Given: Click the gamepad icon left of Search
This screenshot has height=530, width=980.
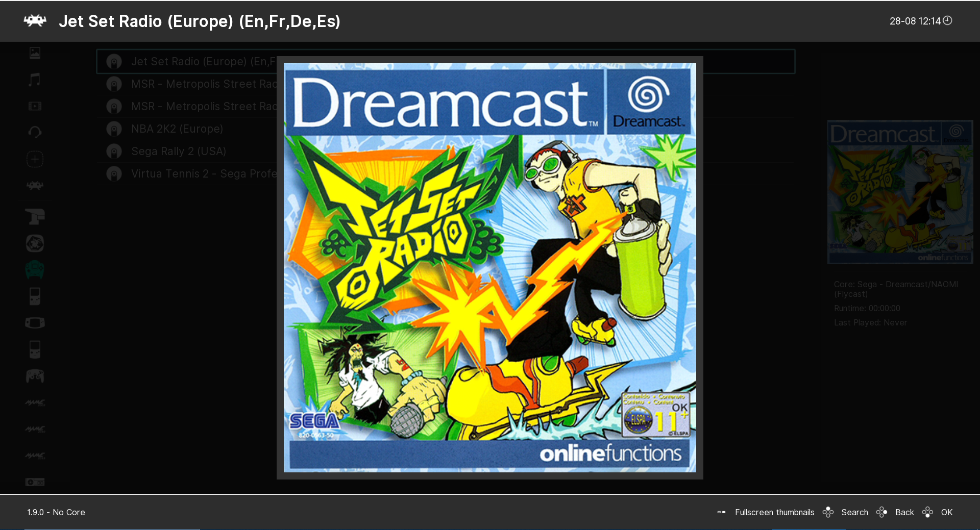Looking at the screenshot, I should [828, 512].
